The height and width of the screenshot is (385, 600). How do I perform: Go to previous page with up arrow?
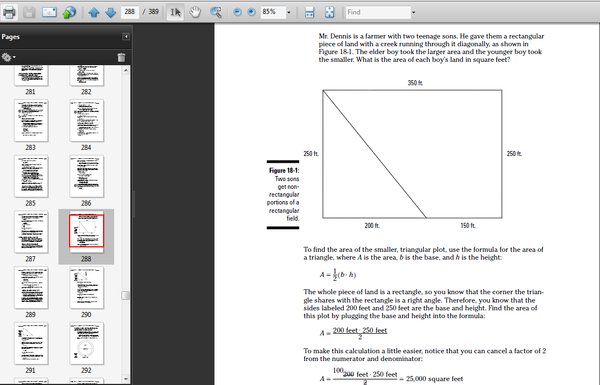pos(94,13)
